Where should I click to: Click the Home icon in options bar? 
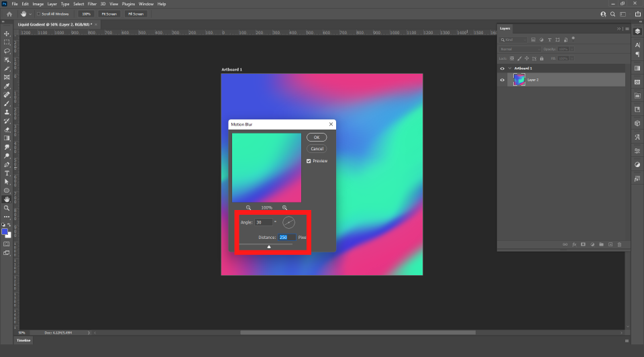click(9, 13)
